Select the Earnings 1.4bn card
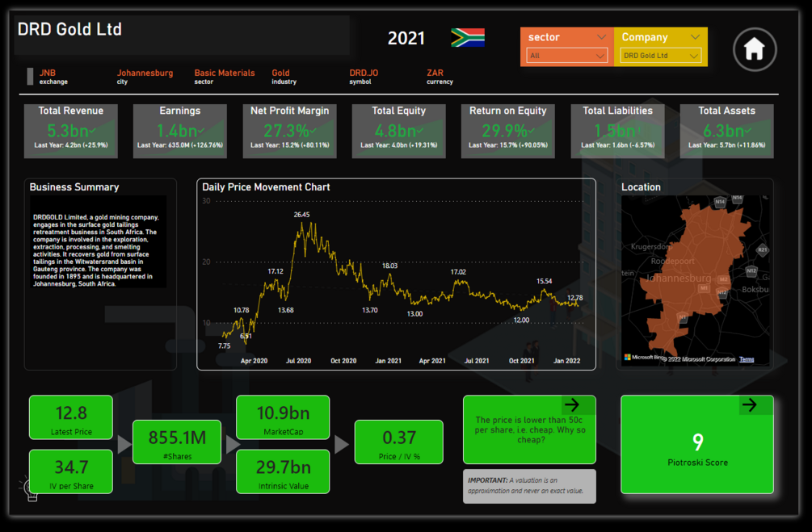 click(x=179, y=131)
